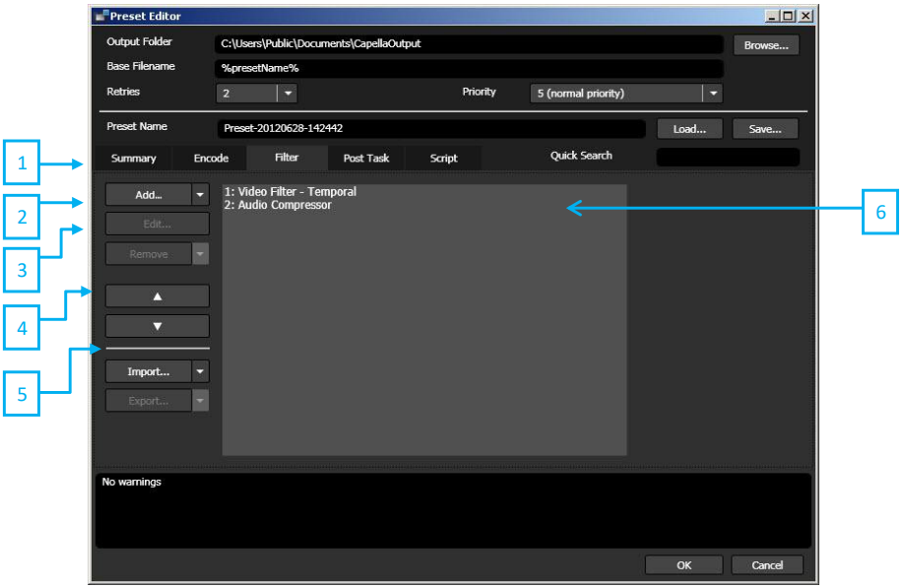Open the Browse dialog for Output Folder

click(x=765, y=44)
